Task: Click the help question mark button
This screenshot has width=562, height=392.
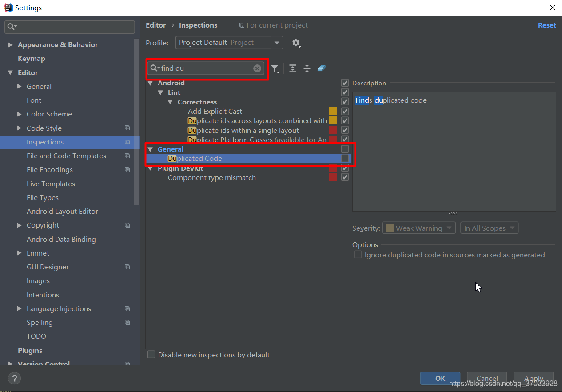Action: pyautogui.click(x=15, y=378)
